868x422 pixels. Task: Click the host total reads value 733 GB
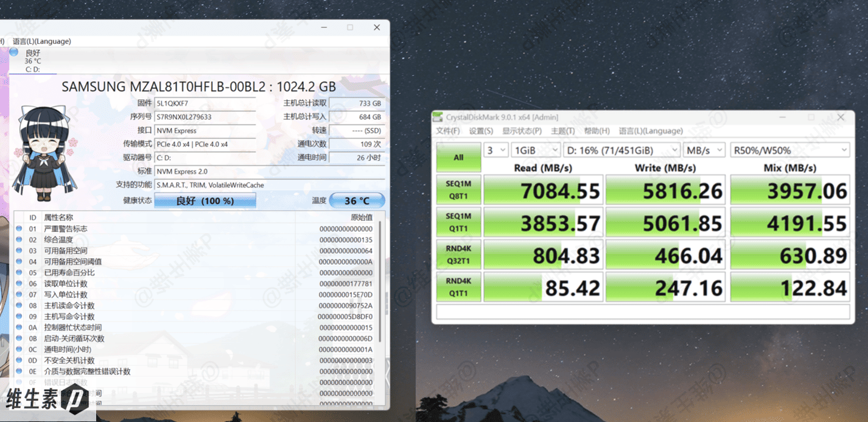(x=357, y=104)
